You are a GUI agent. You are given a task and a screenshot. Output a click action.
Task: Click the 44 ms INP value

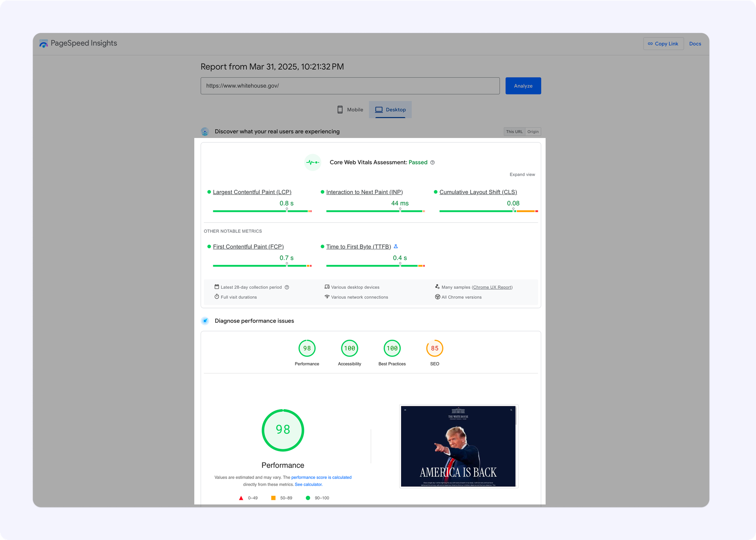tap(400, 203)
